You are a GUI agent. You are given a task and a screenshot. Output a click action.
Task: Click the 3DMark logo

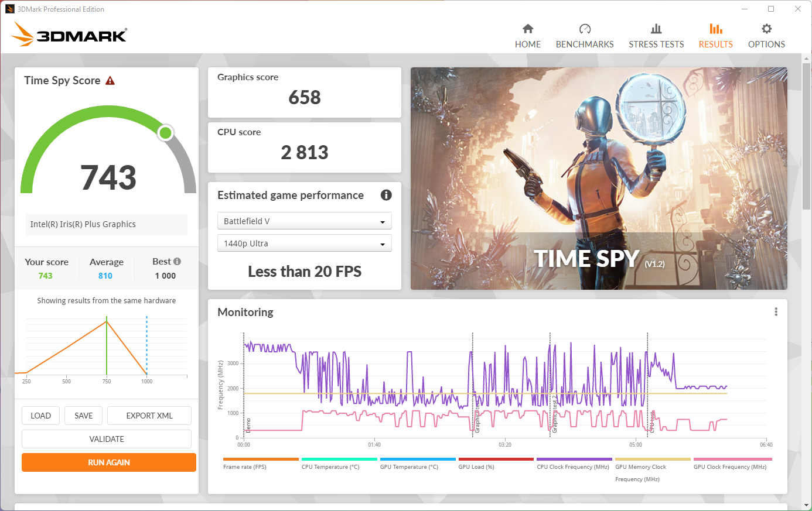69,35
